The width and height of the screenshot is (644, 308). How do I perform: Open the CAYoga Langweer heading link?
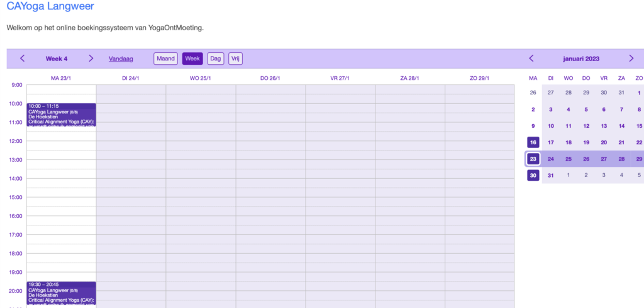click(50, 6)
